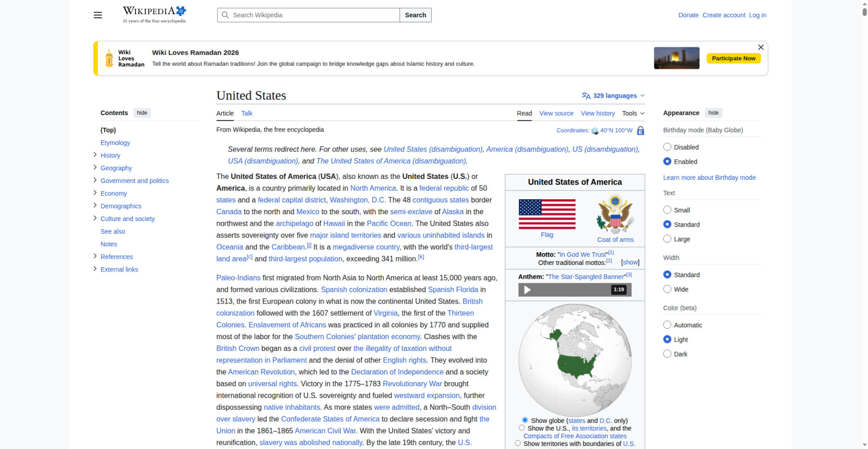Select the Dark color mode
Screen dimensions: 868x449
click(667, 354)
